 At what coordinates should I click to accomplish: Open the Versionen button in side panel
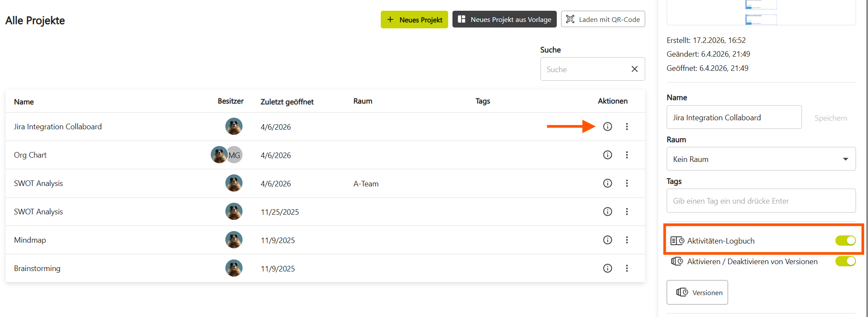coord(697,293)
